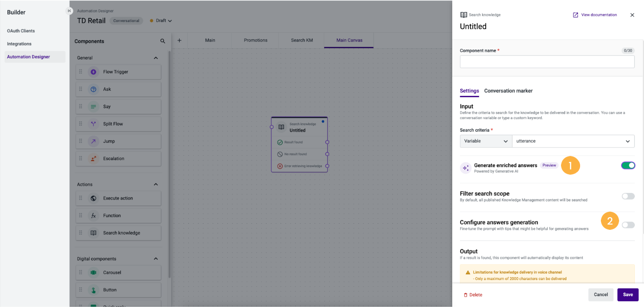Screen dimensions: 644x307
Task: Click the book icon on canvas node
Action: click(x=281, y=127)
